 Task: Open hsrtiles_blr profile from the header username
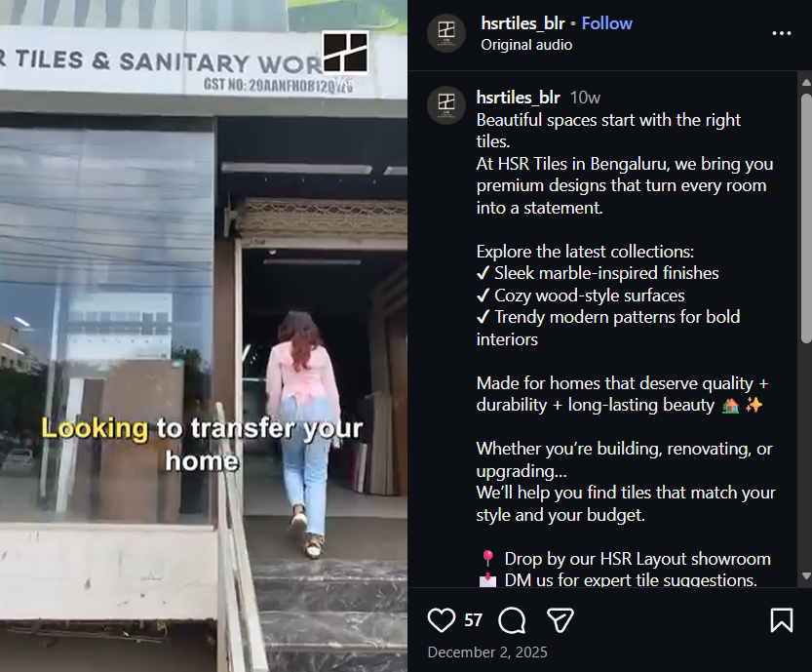(x=522, y=23)
